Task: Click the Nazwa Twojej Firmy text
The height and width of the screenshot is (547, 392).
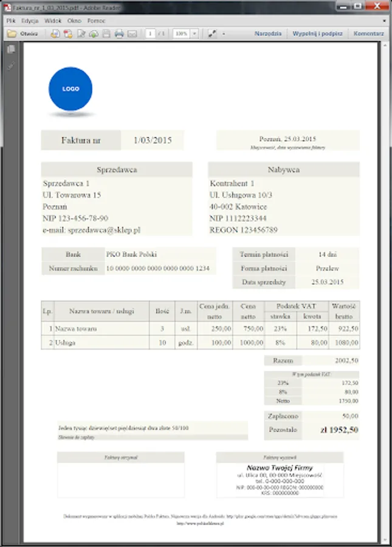Action: [x=280, y=467]
